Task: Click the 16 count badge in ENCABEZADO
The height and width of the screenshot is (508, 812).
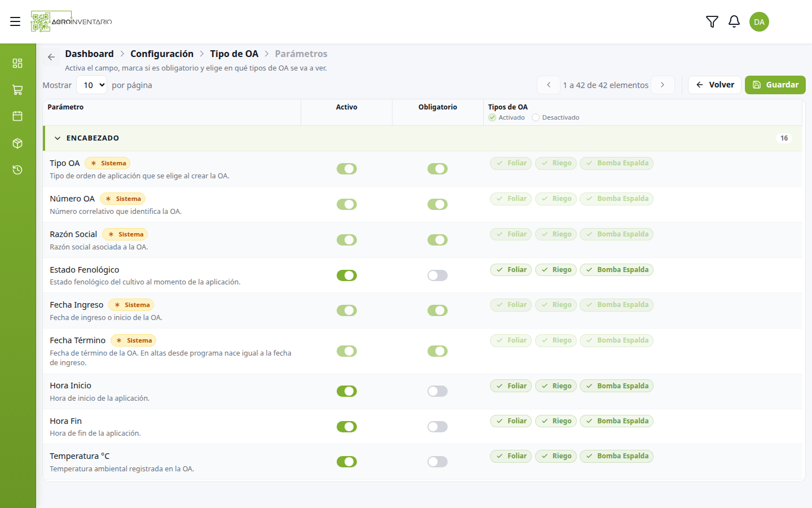Action: [x=784, y=138]
